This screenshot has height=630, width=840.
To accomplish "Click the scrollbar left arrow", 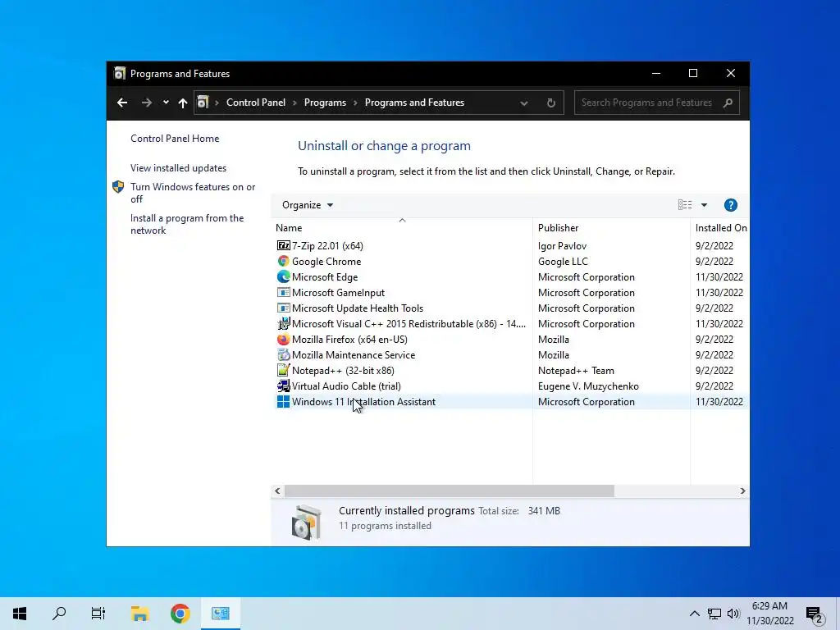I will [x=277, y=491].
